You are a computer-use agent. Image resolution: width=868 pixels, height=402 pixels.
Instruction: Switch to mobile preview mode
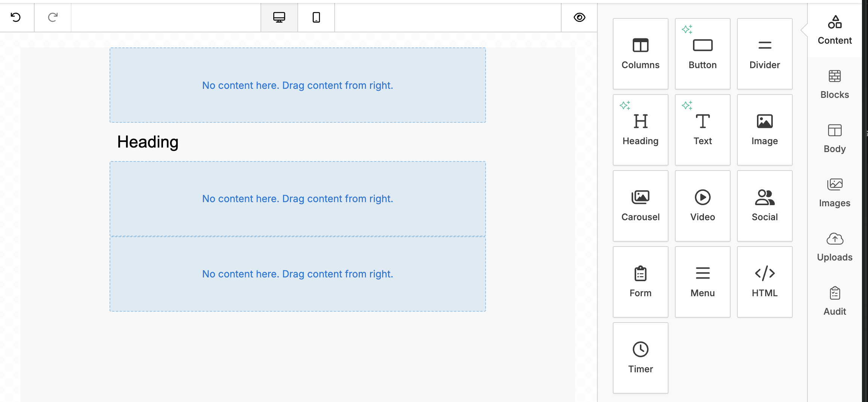pos(316,17)
